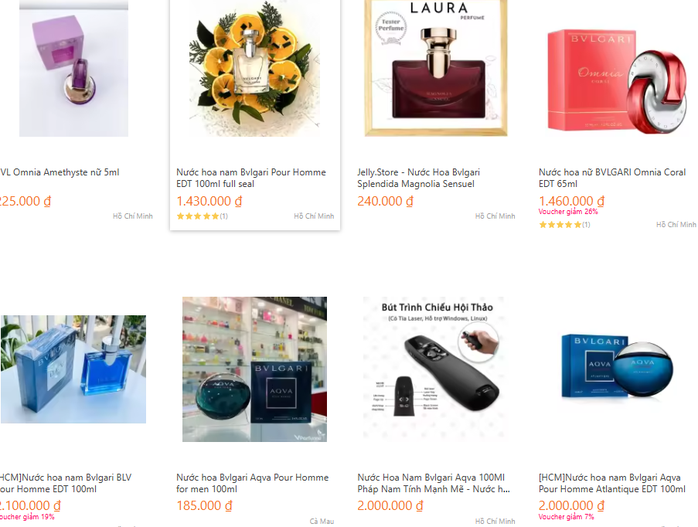Click the star rating on the Omnia Coral listing
The image size is (698, 527).
[x=564, y=225]
